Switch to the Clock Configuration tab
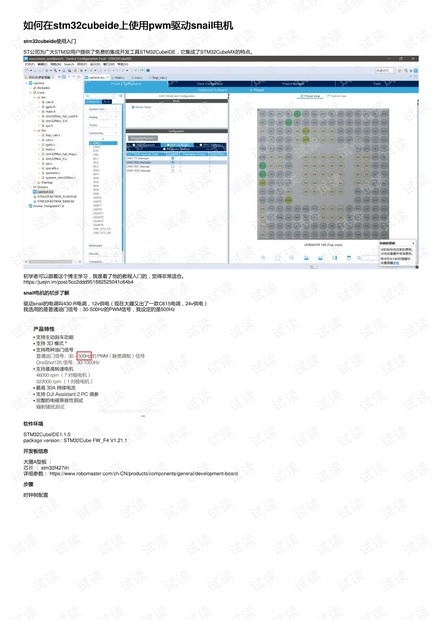Screen dimensions: 440x620 click(210, 84)
